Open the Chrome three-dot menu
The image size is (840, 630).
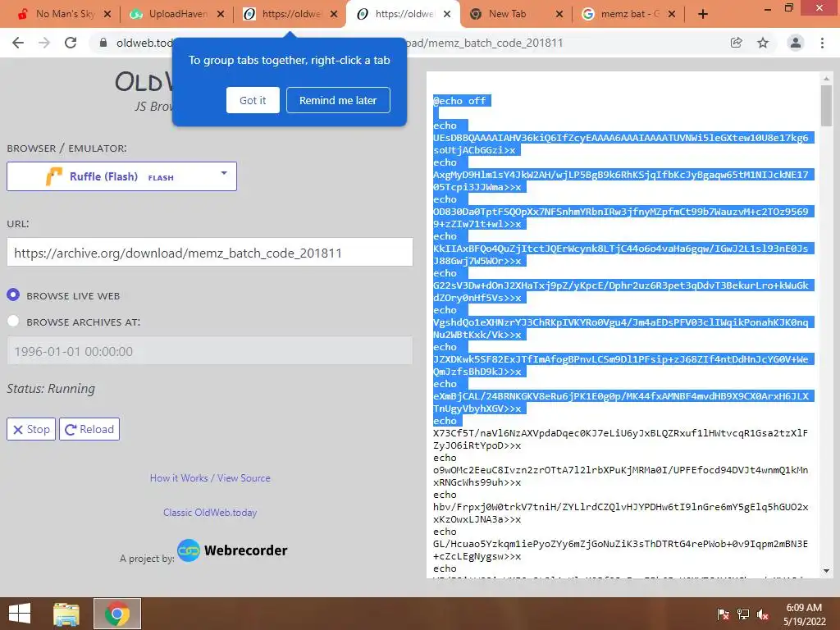(x=822, y=43)
